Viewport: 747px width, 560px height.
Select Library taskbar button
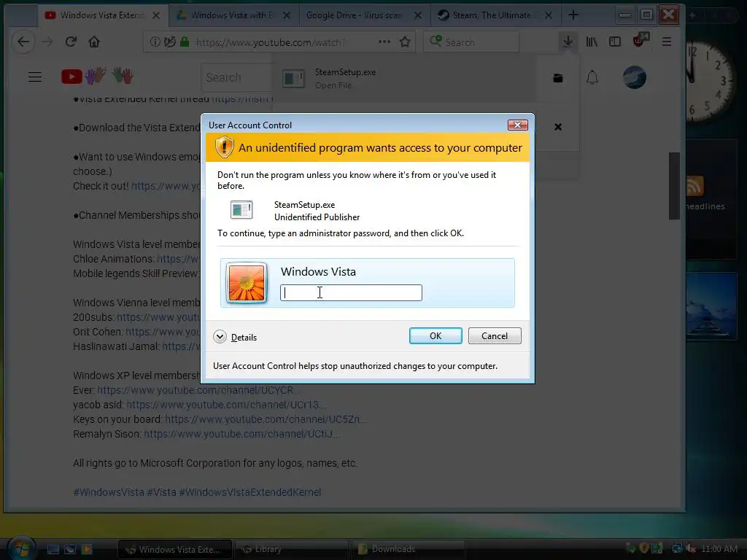(x=292, y=550)
